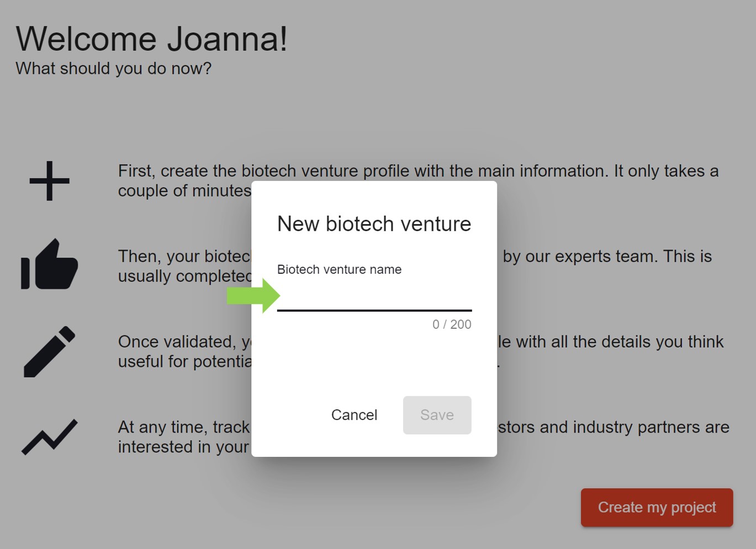The width and height of the screenshot is (756, 549).
Task: Click the plus icon for profile creation
Action: pos(50,181)
